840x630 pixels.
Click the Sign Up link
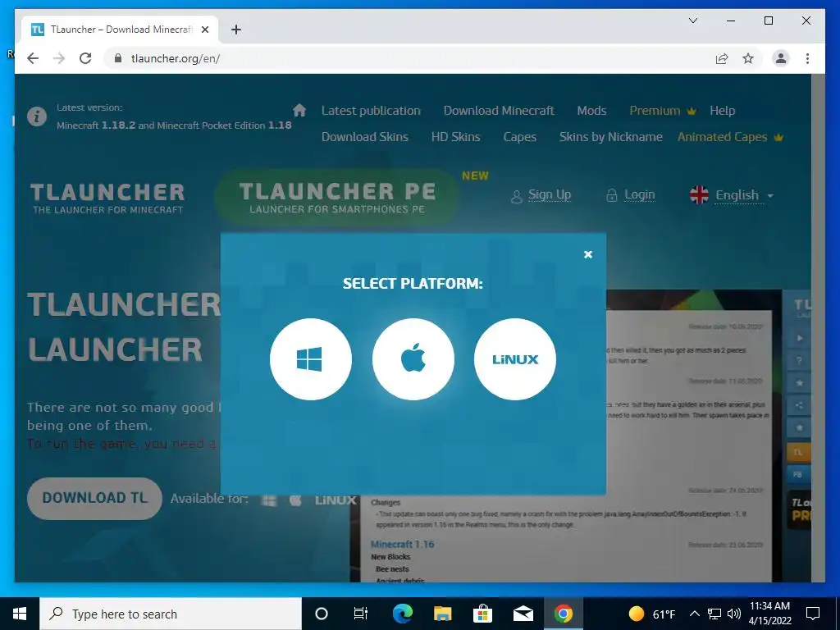point(549,195)
